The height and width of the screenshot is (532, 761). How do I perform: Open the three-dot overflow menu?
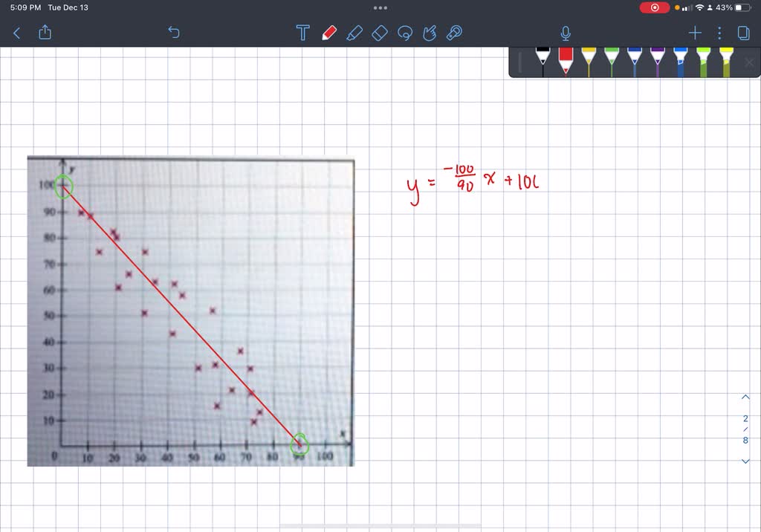coord(718,33)
